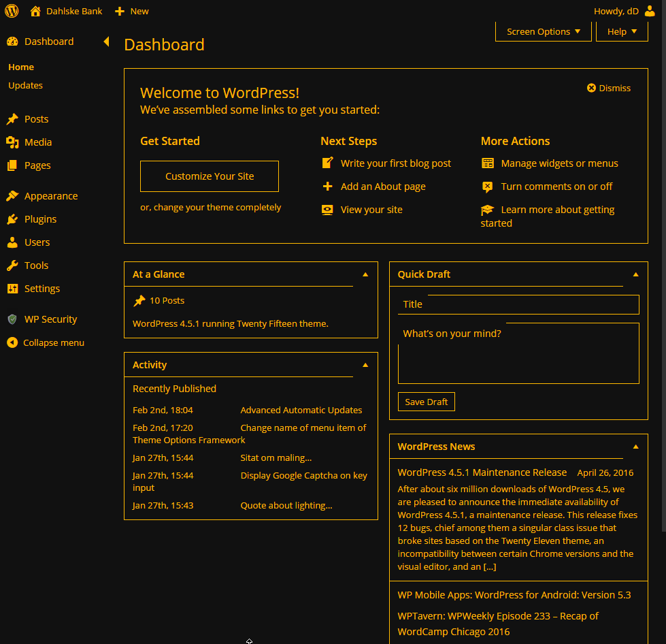Open the Screen Options dropdown
Image resolution: width=666 pixels, height=644 pixels.
544,32
